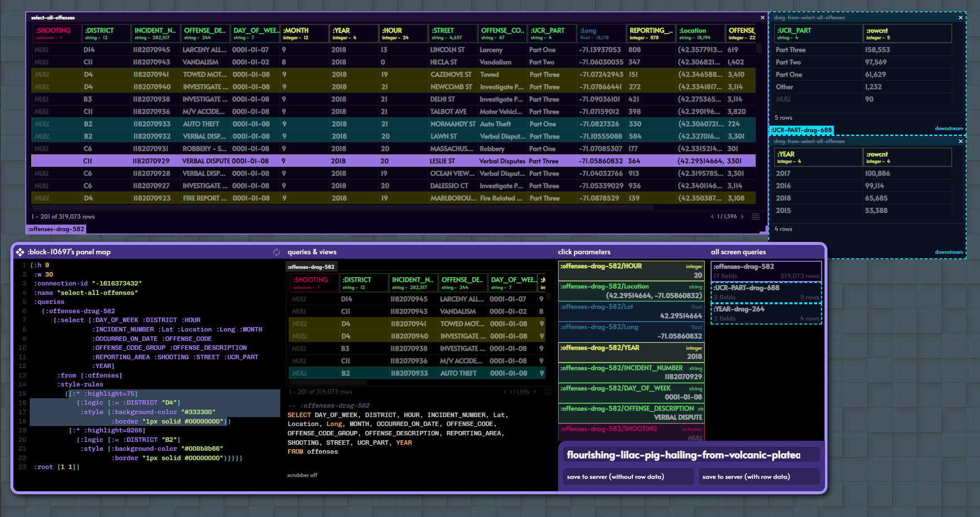This screenshot has width=980, height=517.
Task: Open the hamburger list icon on select-all-offenses pagination bar
Action: (x=755, y=216)
